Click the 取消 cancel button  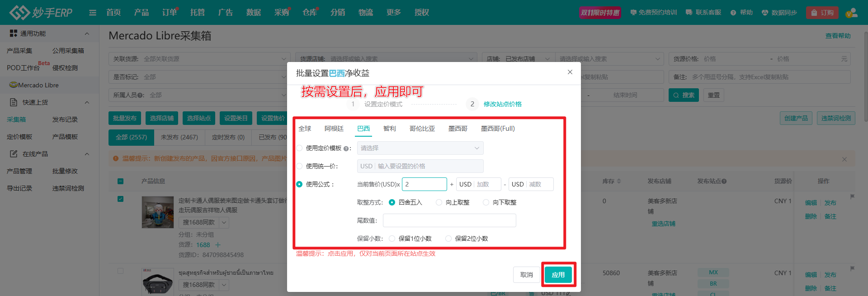tap(527, 275)
